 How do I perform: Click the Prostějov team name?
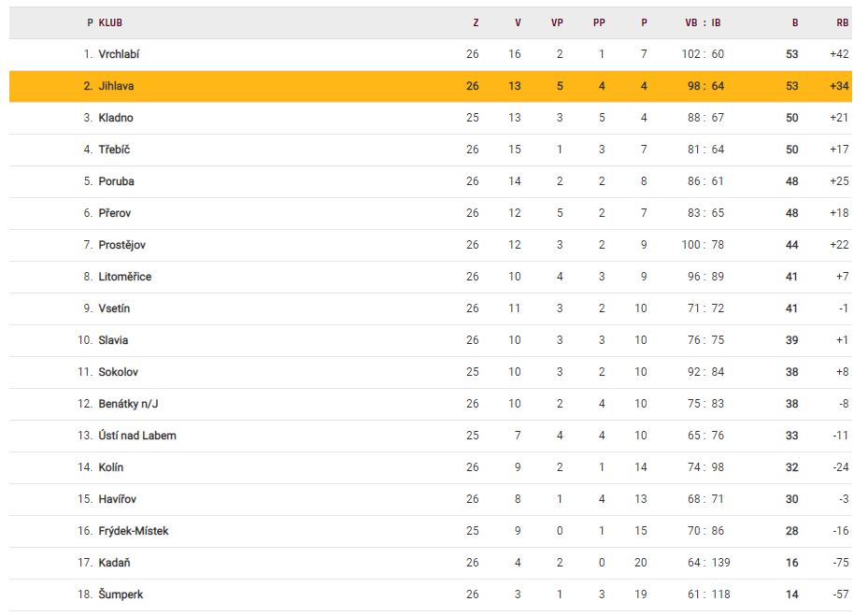pos(121,245)
